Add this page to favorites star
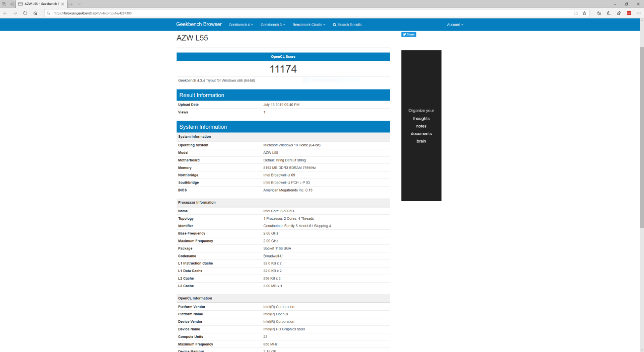Screen dimensions: 644x352 [x=584, y=13]
